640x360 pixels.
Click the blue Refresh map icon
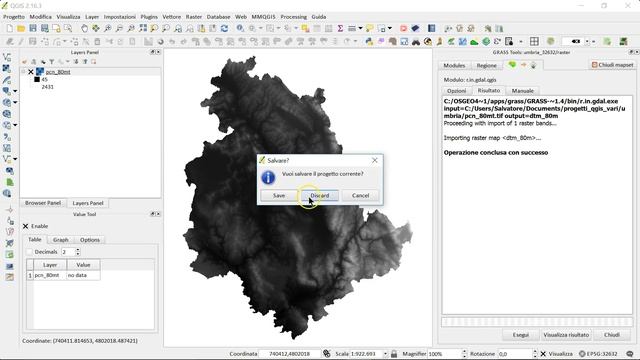(x=224, y=28)
